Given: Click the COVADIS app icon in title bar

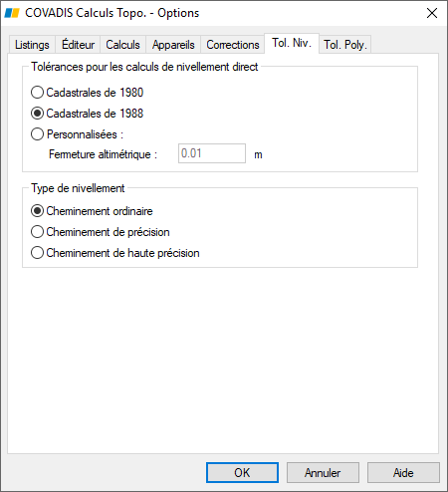Looking at the screenshot, I should coord(12,13).
